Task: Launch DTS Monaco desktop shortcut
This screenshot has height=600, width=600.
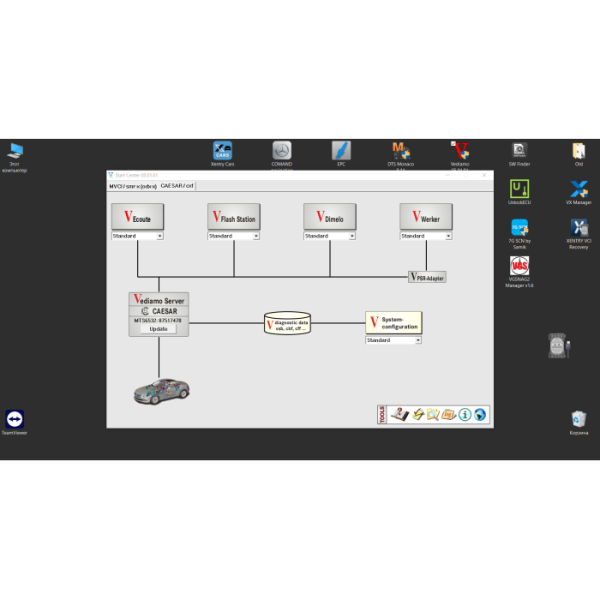Action: 401,152
